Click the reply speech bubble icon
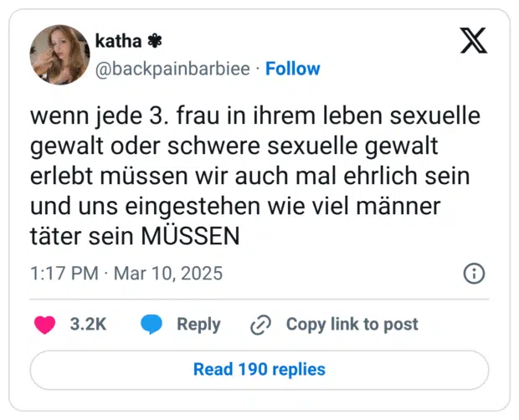519x420 pixels. (x=152, y=325)
